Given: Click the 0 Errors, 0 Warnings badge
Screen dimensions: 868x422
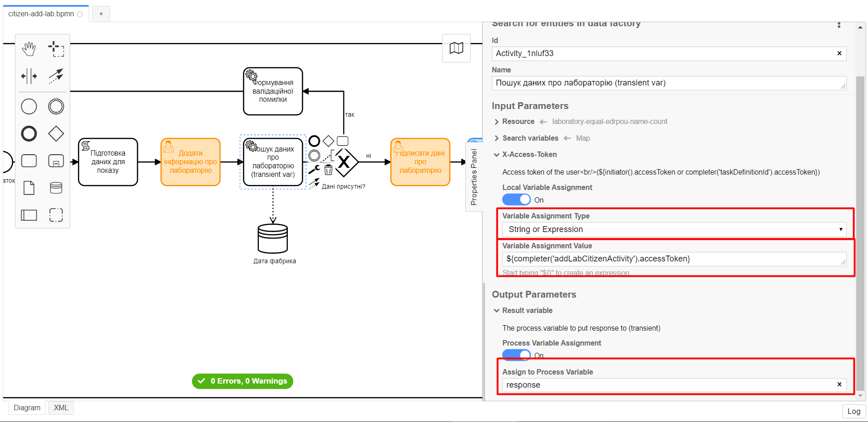Looking at the screenshot, I should click(x=243, y=381).
